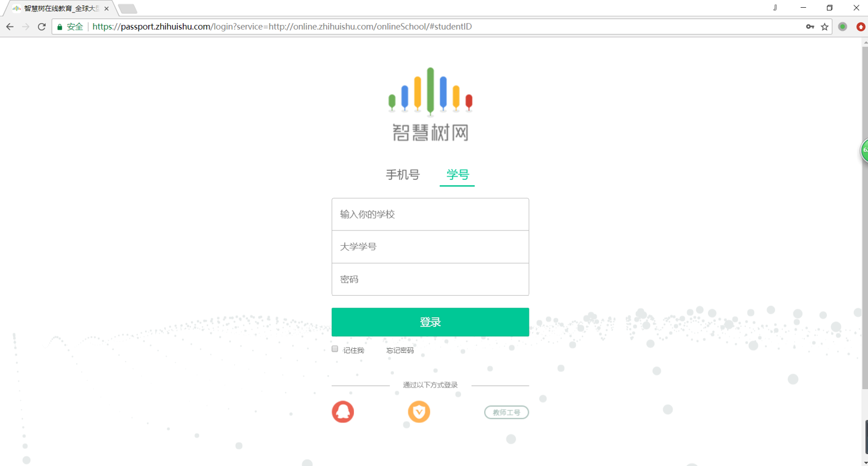Open saved password key icon
Image resolution: width=868 pixels, height=466 pixels.
point(810,27)
